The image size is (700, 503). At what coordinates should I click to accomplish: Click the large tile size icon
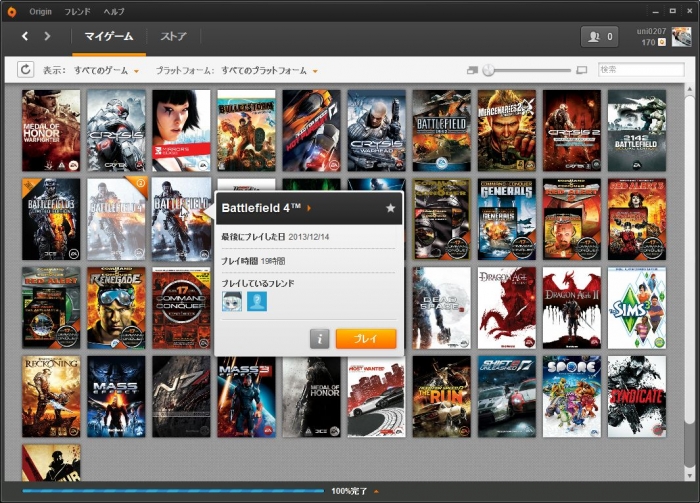click(x=582, y=70)
